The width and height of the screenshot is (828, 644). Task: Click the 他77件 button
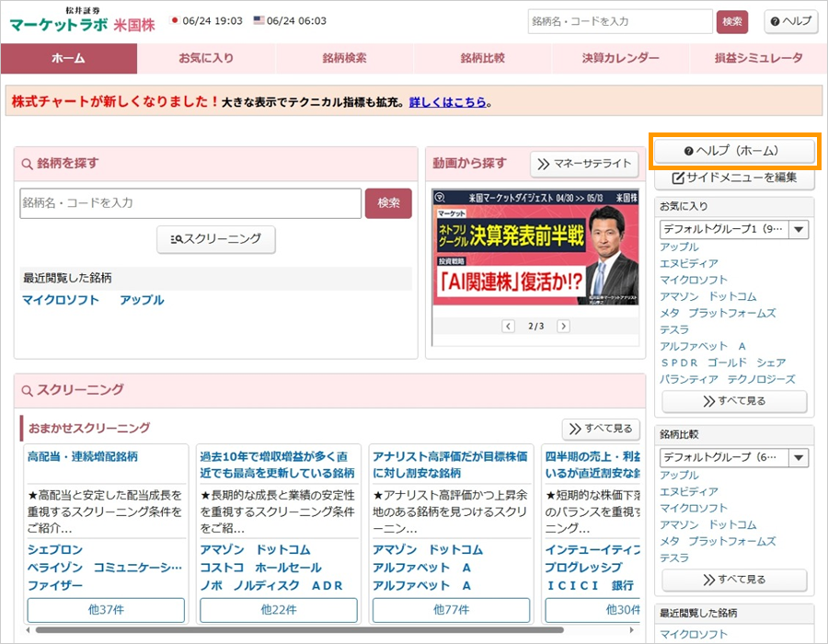pos(452,610)
